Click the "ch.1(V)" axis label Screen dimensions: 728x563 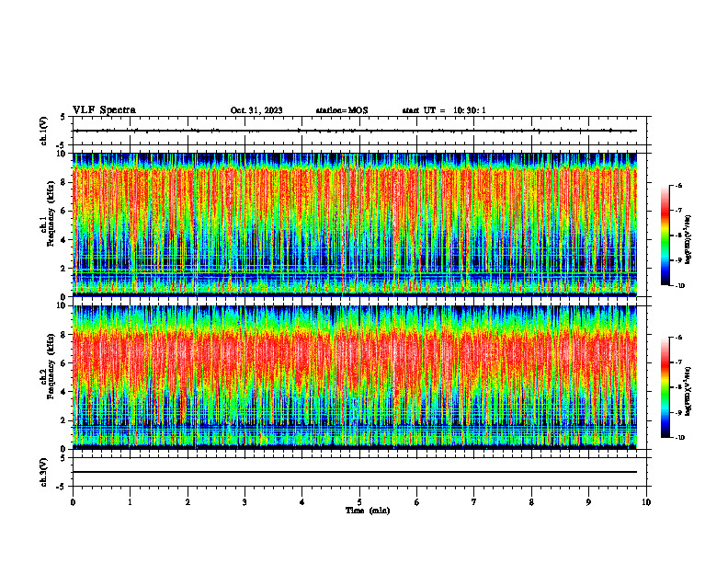pos(44,131)
